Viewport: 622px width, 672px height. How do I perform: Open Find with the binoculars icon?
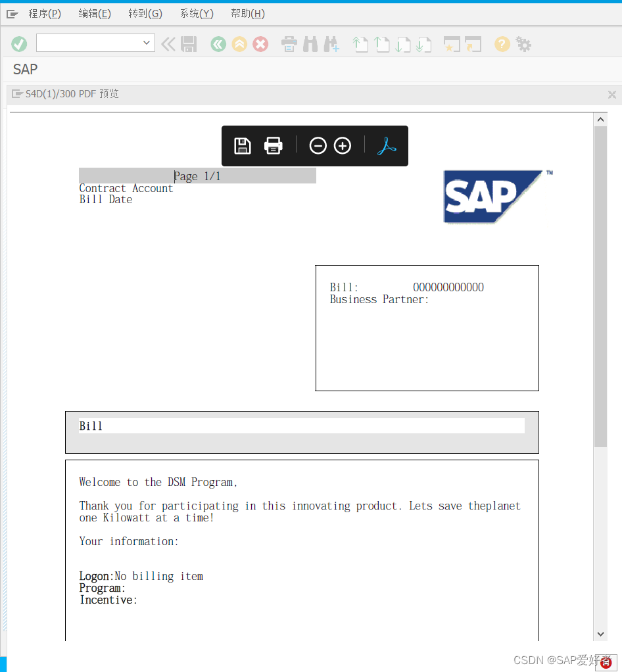(310, 44)
